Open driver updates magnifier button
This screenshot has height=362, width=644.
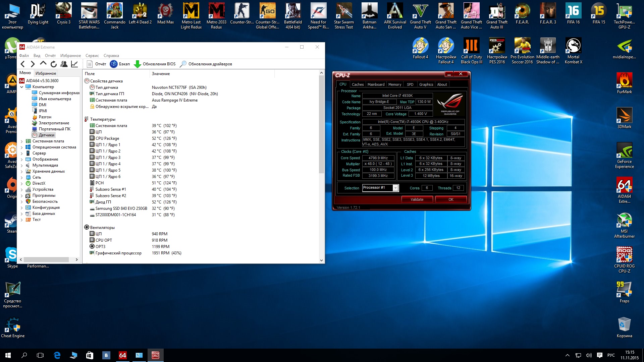(x=183, y=64)
